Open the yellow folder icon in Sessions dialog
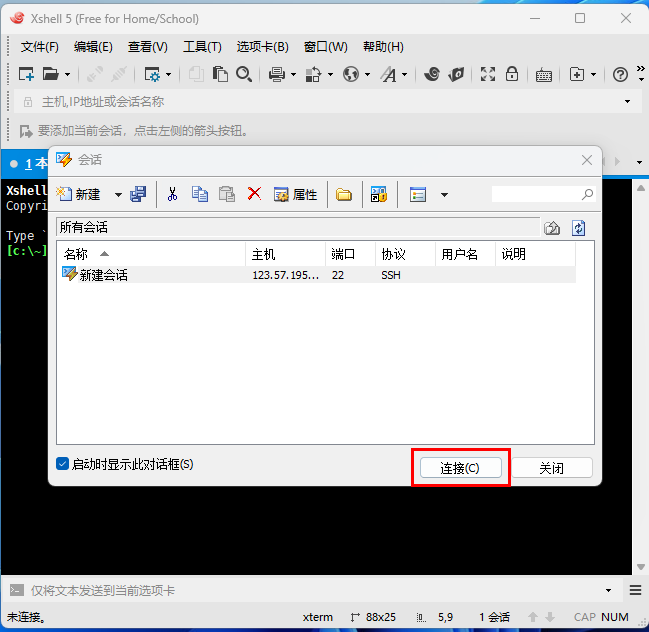 point(344,195)
